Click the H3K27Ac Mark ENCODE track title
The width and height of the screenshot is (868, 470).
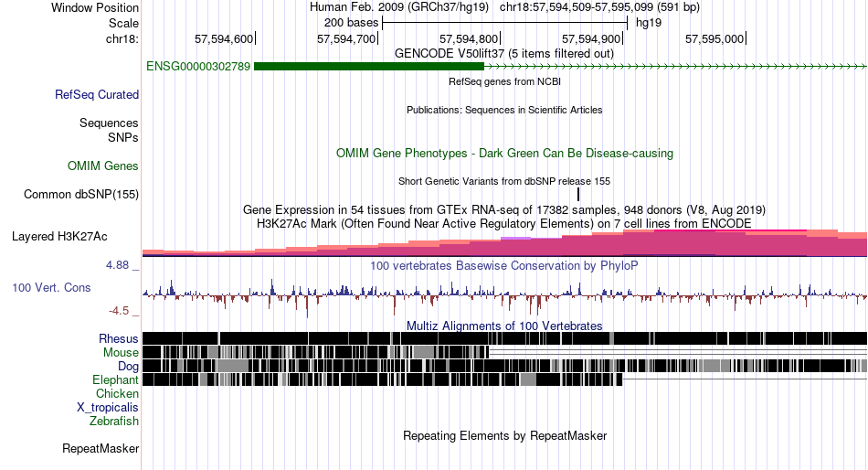click(504, 224)
